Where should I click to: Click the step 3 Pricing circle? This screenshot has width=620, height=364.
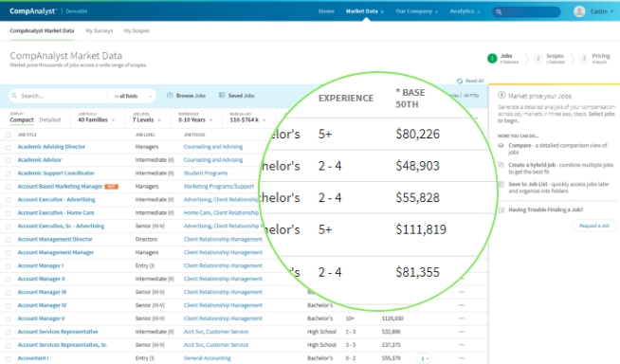(x=584, y=59)
